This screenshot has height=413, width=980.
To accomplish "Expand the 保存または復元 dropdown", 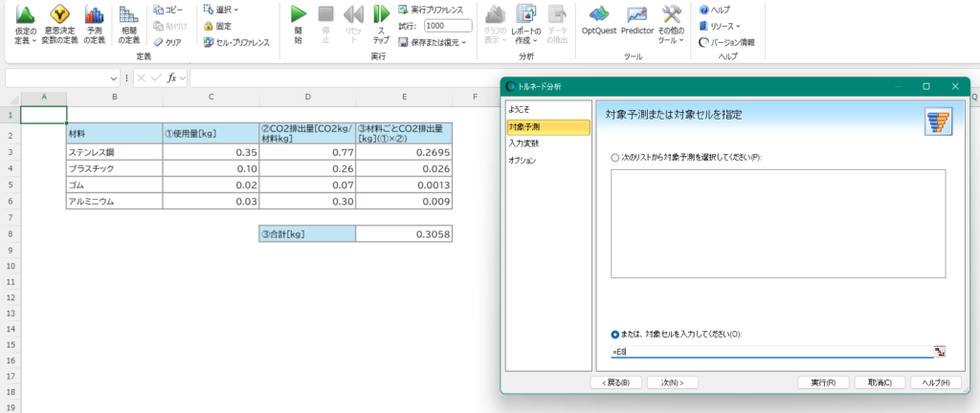I will pos(433,42).
